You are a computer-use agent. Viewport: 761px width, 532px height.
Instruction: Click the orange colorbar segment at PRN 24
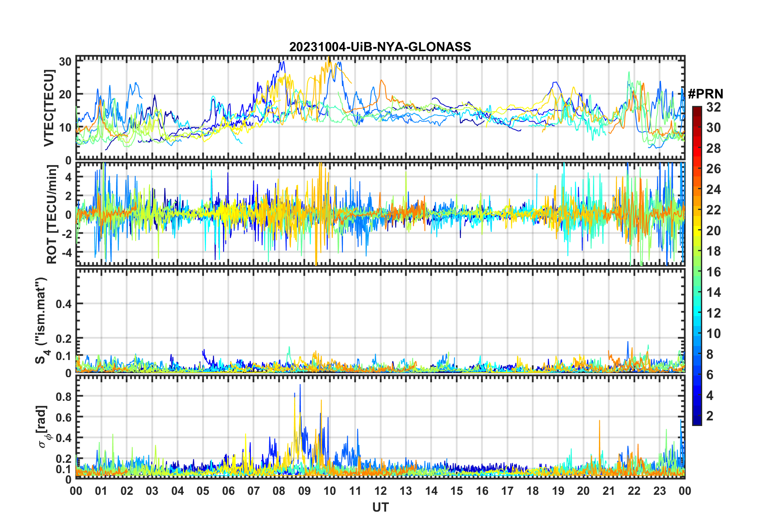(697, 191)
